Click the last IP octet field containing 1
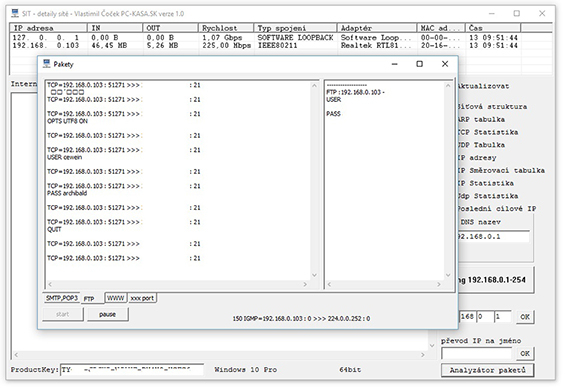Viewport: 565px width, 389px height. click(503, 317)
